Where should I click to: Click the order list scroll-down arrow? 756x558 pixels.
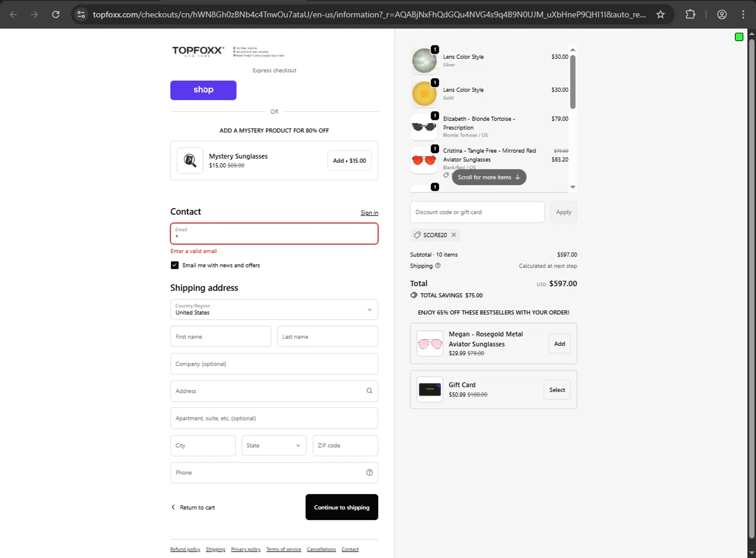[x=573, y=187]
